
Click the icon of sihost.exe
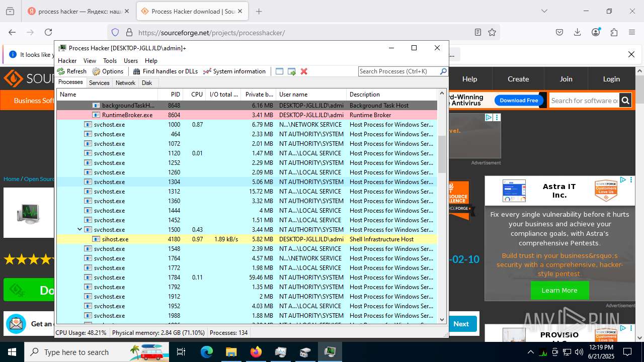pos(96,239)
